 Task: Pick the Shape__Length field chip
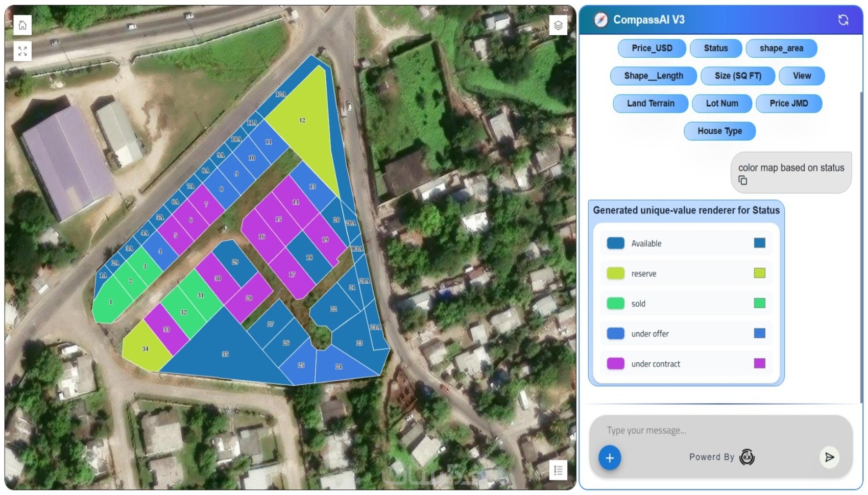pyautogui.click(x=654, y=76)
